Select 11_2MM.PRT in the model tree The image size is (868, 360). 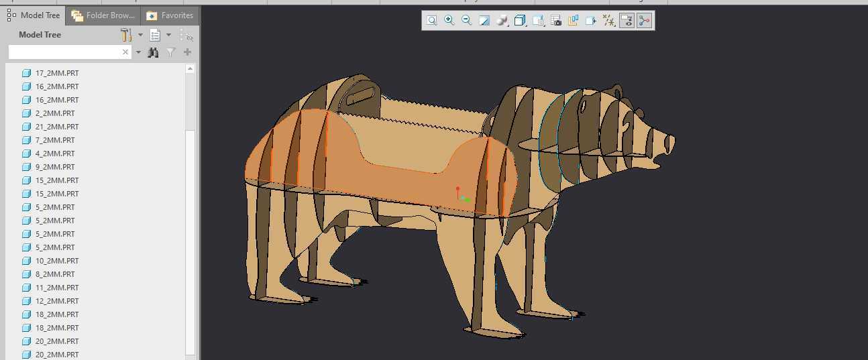[57, 288]
